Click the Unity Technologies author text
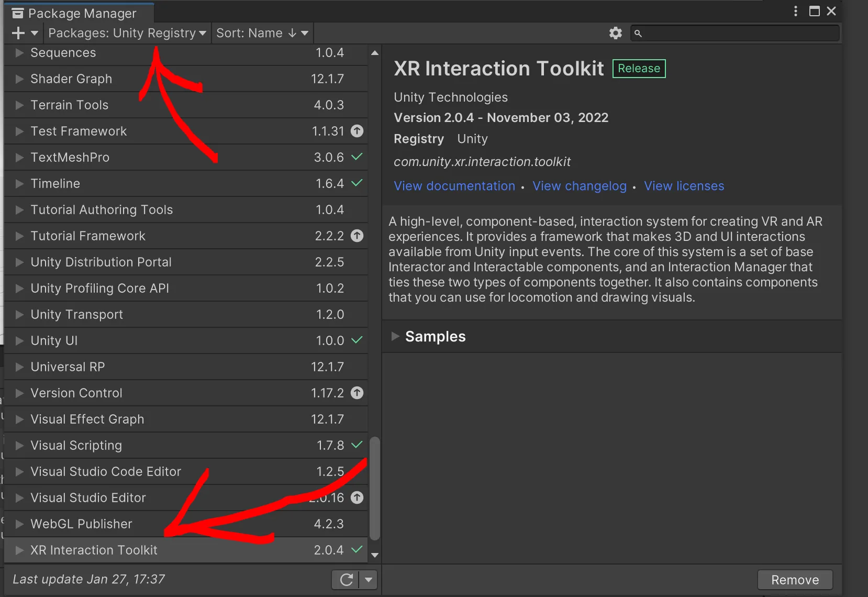This screenshot has height=597, width=868. pos(451,97)
